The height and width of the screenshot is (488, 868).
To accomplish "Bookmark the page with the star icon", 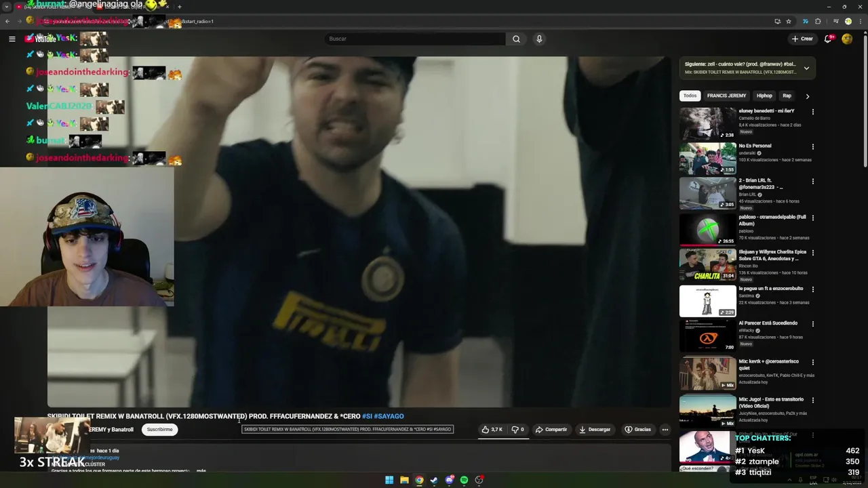I will tap(789, 21).
